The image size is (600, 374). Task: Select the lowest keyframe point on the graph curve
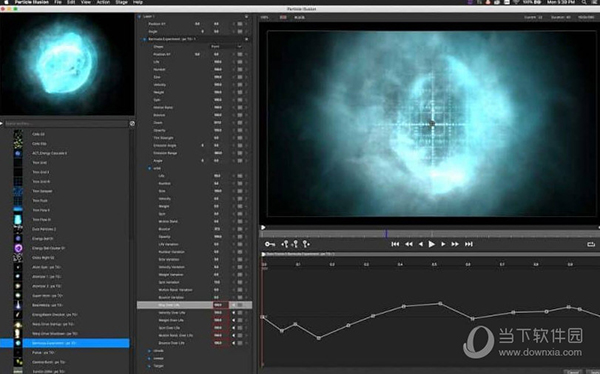click(319, 338)
